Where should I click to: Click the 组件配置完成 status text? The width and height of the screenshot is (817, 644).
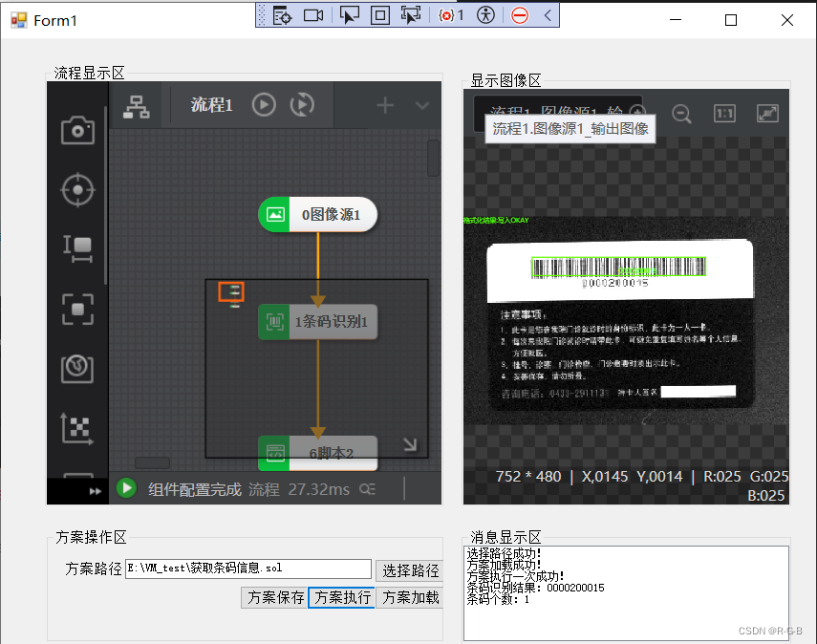point(195,489)
